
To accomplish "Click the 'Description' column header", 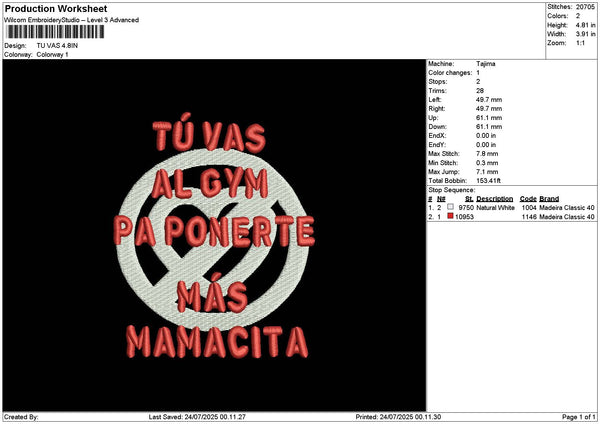I will pyautogui.click(x=494, y=199).
